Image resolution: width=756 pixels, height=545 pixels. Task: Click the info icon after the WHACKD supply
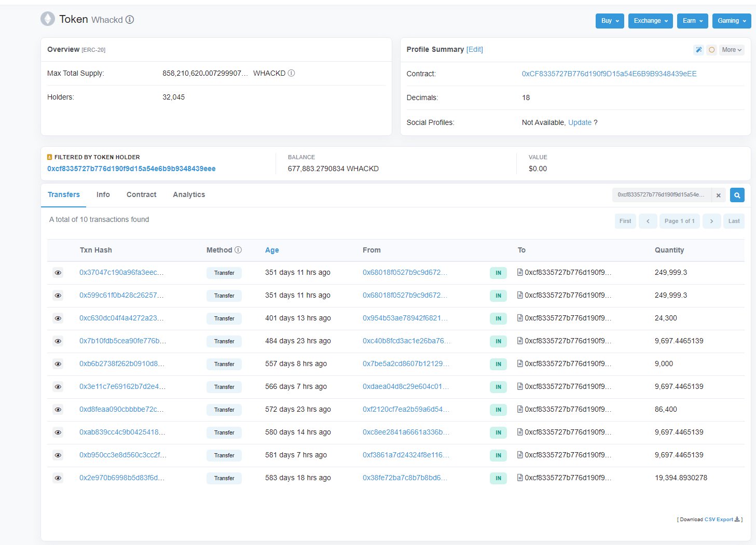pyautogui.click(x=291, y=73)
